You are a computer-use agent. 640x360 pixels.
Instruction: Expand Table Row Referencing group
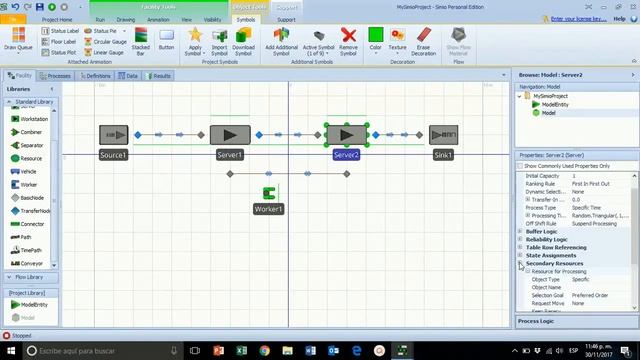tap(520, 247)
